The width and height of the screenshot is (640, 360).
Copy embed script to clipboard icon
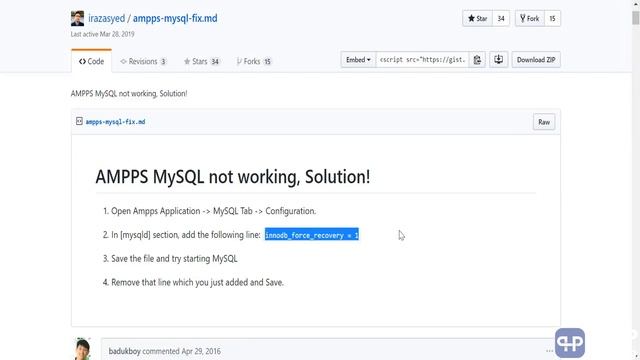tap(477, 60)
